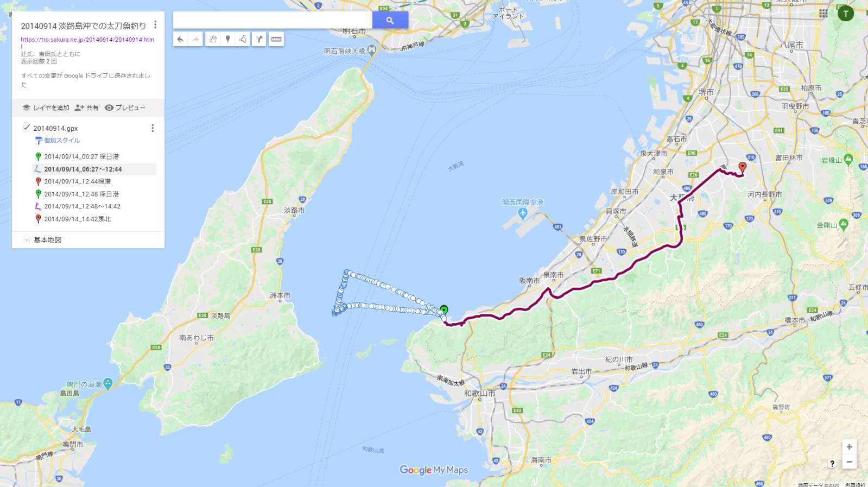Open プレビュー map preview
Viewport: 868px width, 487px height.
tap(125, 107)
